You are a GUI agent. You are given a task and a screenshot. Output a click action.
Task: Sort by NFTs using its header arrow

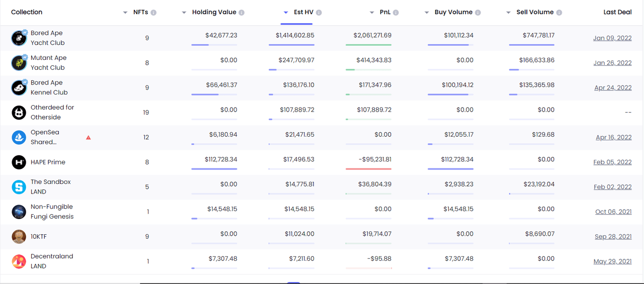(x=125, y=13)
